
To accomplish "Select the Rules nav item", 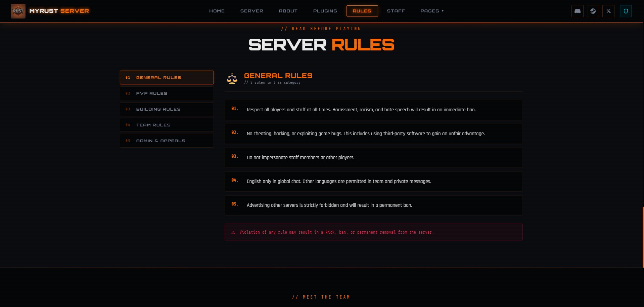I will 362,11.
